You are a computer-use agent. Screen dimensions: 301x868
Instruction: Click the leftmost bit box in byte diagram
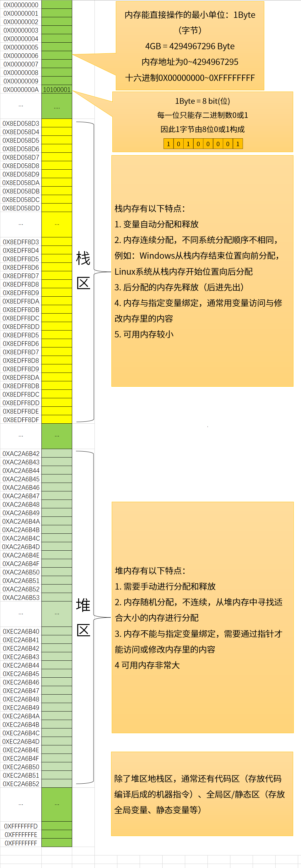click(168, 144)
